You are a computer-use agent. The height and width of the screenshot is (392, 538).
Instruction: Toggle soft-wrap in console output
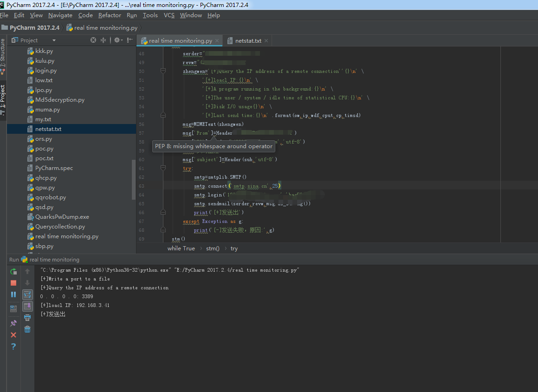(x=27, y=294)
